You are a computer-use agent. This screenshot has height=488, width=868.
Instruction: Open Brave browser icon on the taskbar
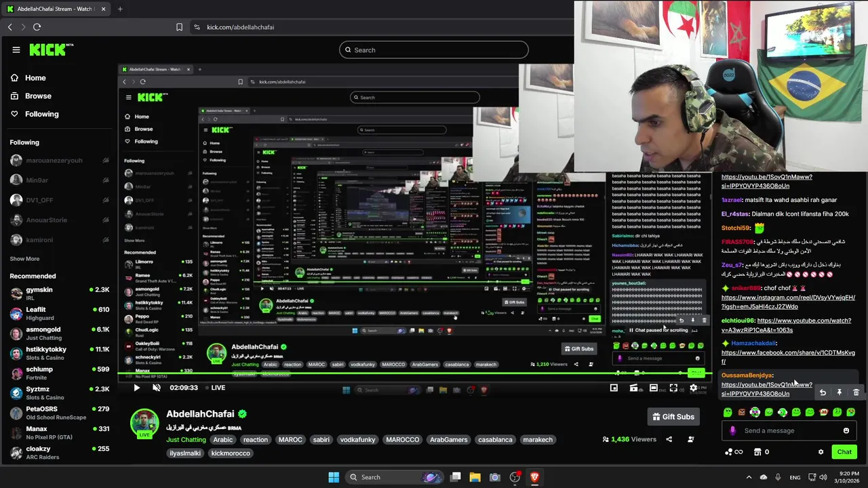point(534,477)
